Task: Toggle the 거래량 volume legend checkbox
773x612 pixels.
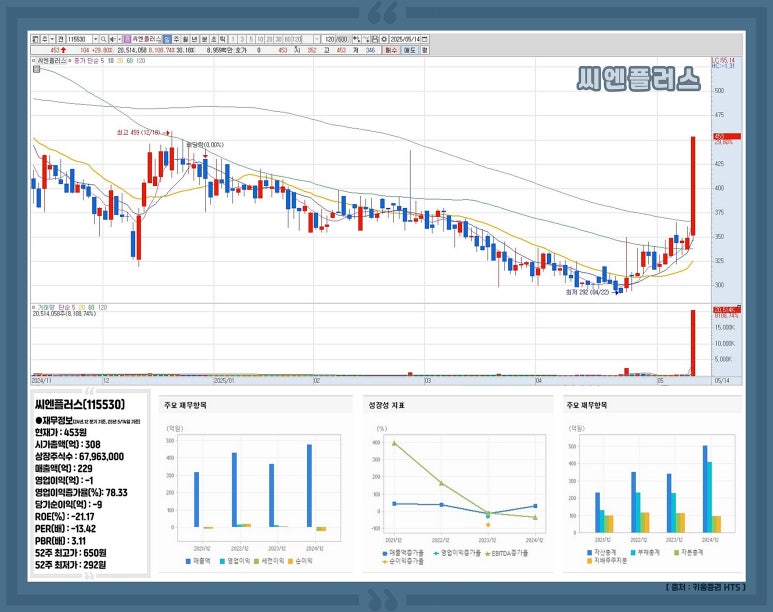Action: click(x=34, y=308)
